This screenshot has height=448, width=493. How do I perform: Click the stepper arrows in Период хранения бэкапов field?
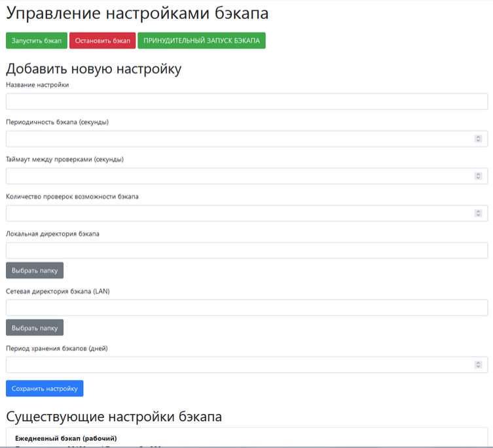click(x=478, y=364)
